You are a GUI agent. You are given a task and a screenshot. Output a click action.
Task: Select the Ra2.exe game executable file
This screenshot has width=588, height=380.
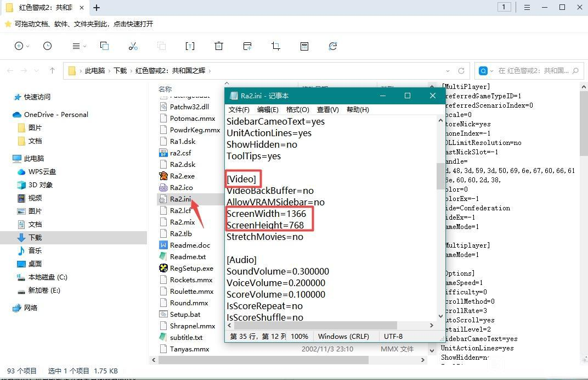point(182,176)
